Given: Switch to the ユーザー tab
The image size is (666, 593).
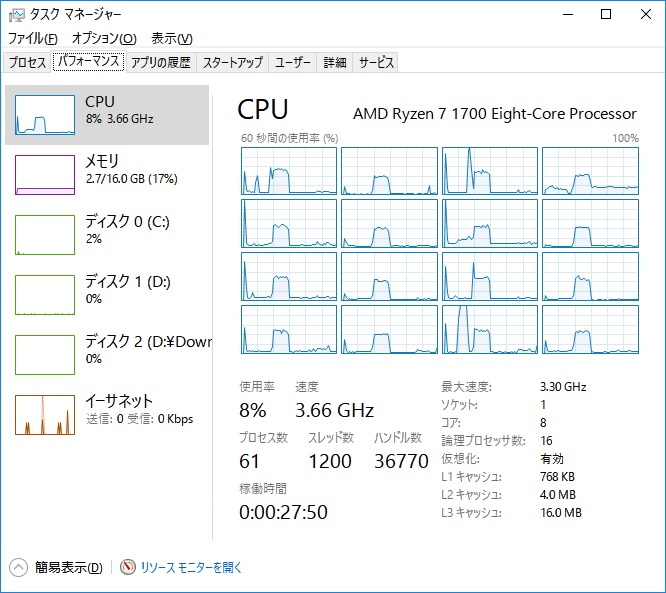Looking at the screenshot, I should 293,62.
